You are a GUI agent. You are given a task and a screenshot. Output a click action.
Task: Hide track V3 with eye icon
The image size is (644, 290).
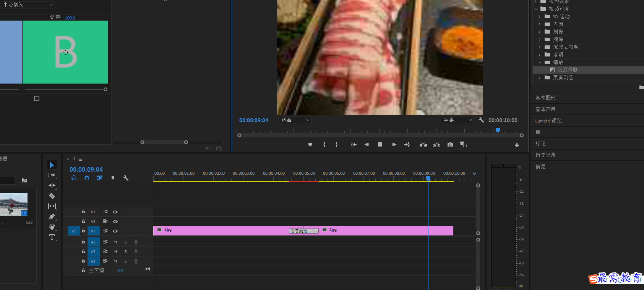115,212
